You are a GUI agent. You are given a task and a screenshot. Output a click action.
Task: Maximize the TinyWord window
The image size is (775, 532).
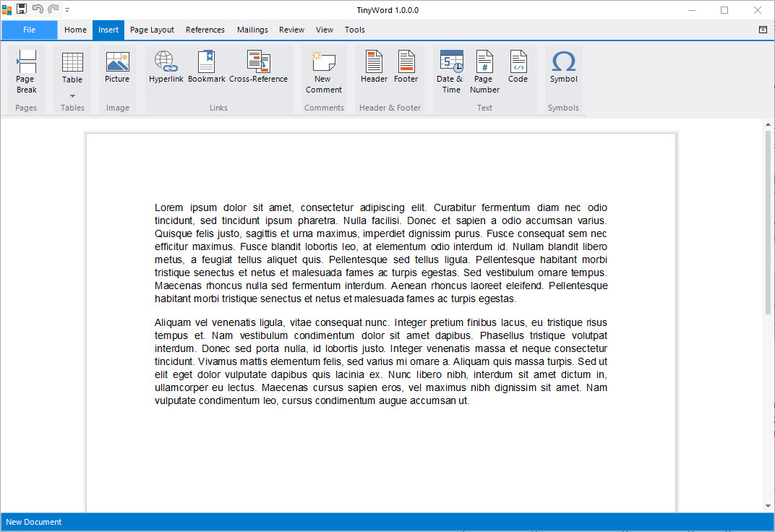point(724,10)
